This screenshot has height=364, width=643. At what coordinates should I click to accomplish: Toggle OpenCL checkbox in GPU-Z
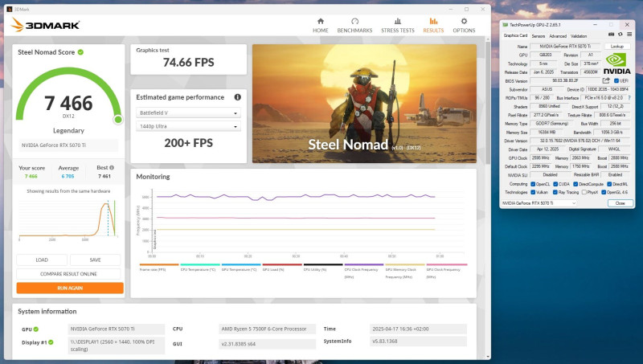533,184
